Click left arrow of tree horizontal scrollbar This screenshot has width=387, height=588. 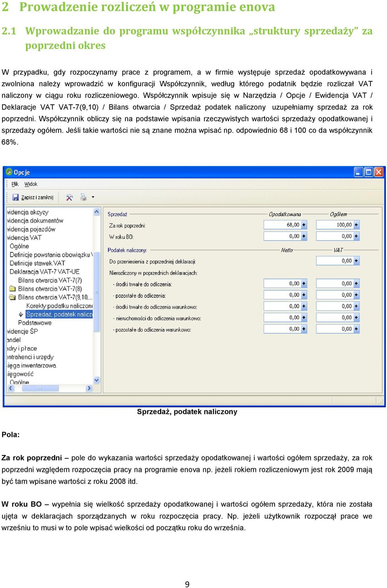(x=10, y=388)
